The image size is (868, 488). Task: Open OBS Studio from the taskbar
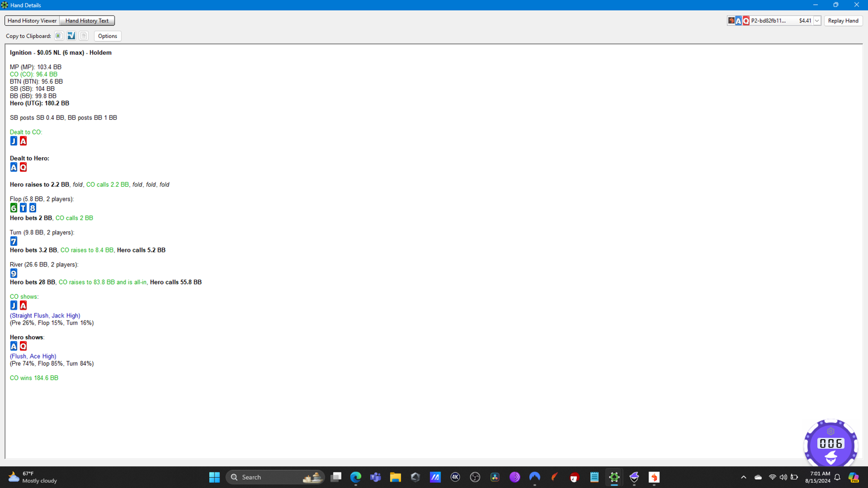[x=475, y=477]
